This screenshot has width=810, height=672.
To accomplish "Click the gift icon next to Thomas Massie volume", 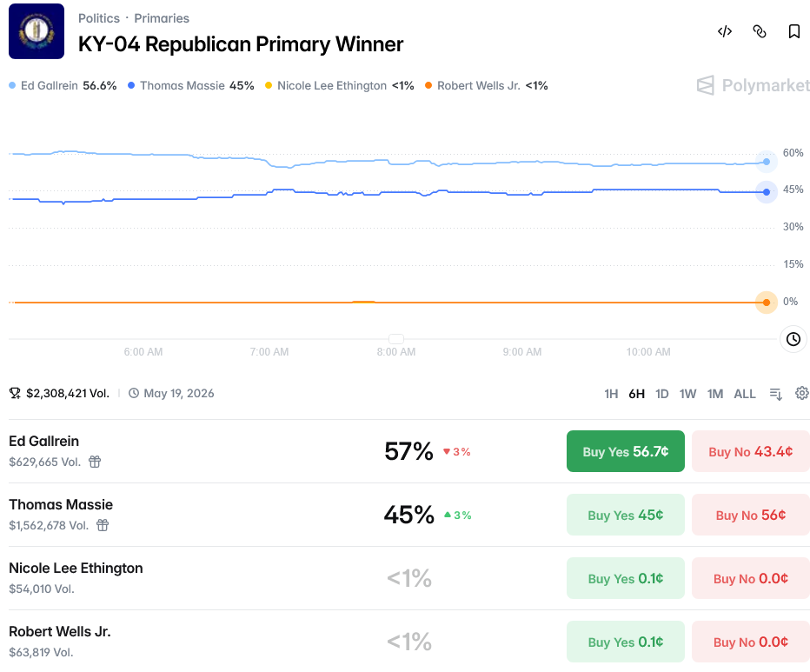I will click(103, 525).
